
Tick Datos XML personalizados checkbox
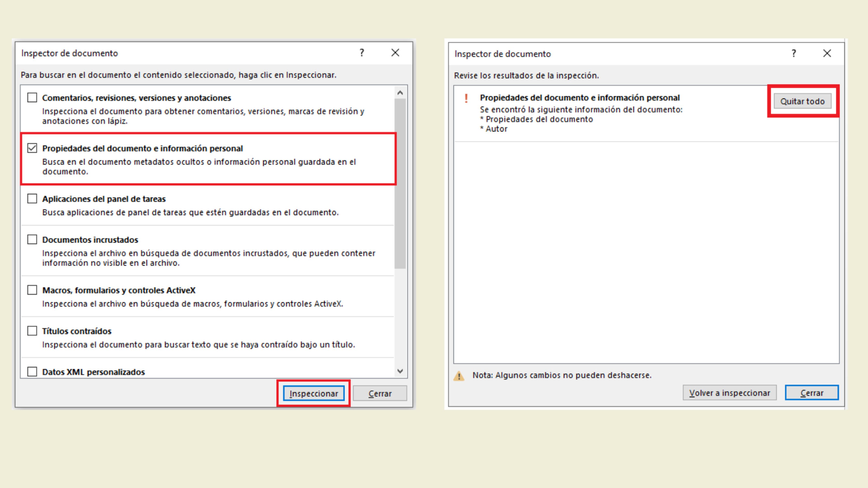[32, 371]
